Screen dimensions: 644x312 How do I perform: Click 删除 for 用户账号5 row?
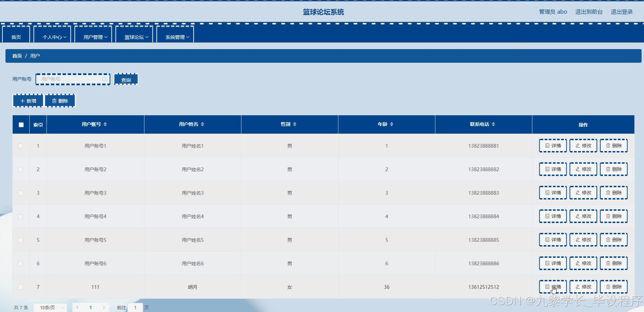(x=614, y=240)
